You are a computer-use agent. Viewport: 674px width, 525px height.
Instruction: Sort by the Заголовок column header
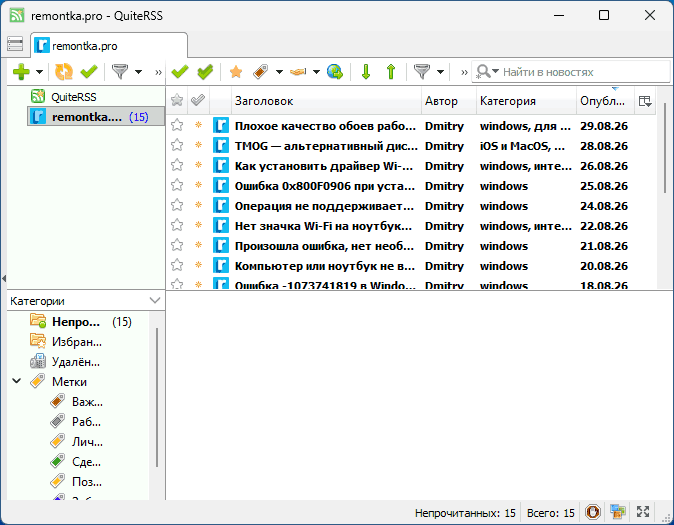point(326,101)
